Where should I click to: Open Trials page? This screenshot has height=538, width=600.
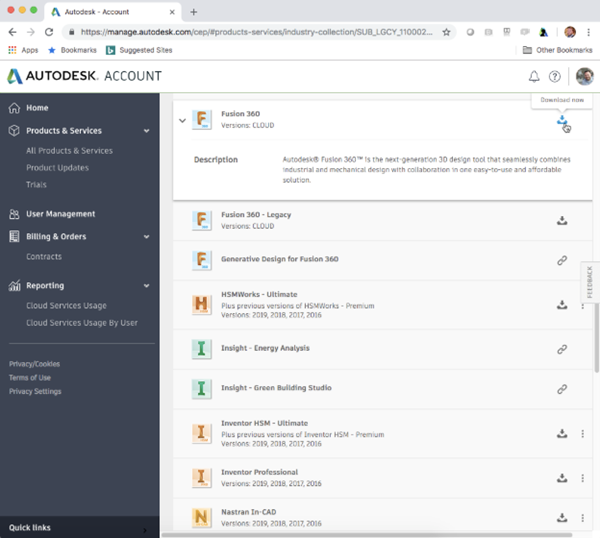pos(36,184)
